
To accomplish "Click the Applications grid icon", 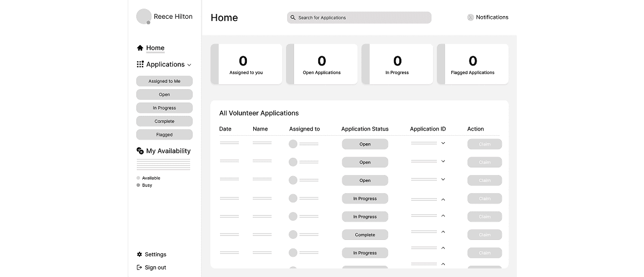I will click(140, 64).
